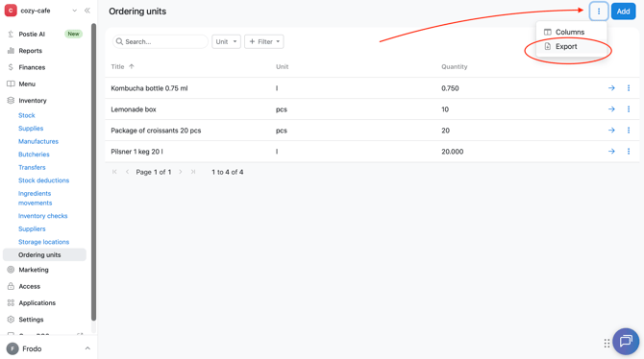Click the Quantity column header
This screenshot has width=644, height=359.
(455, 66)
